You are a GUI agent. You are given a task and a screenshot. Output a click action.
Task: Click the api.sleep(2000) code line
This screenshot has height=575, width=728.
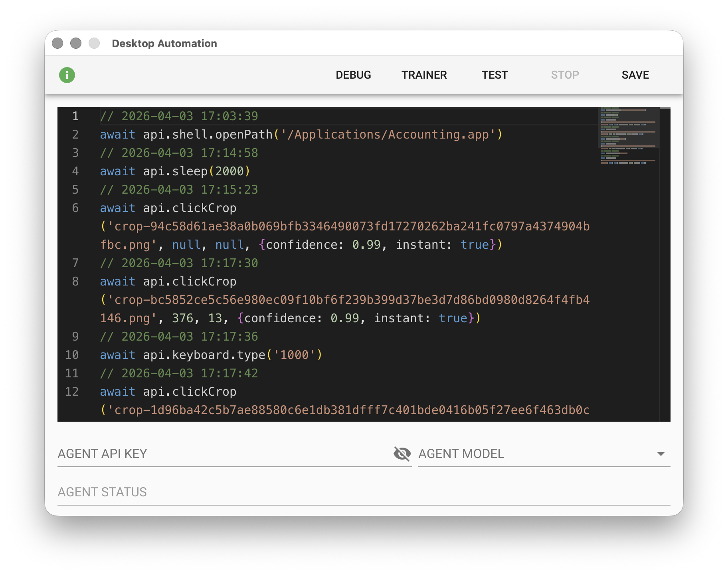pyautogui.click(x=175, y=171)
